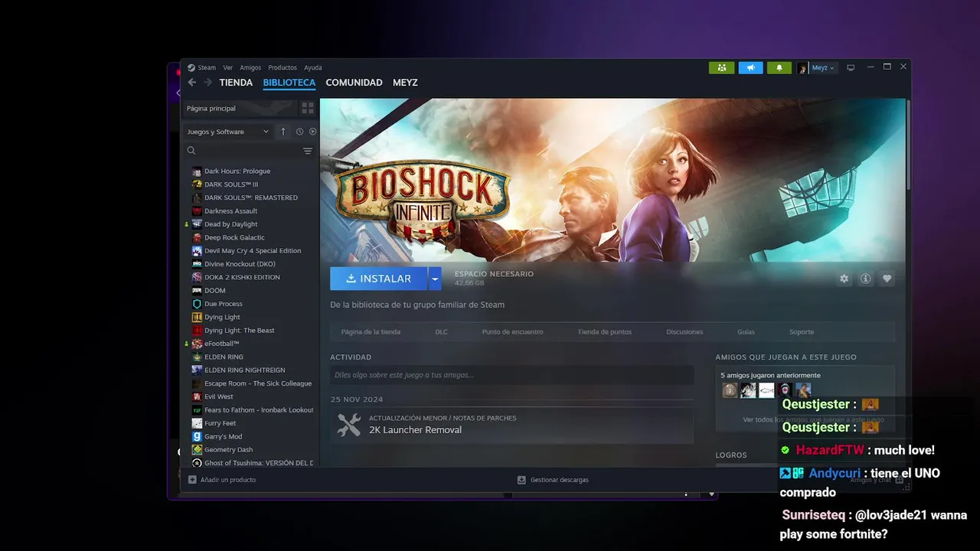Click Devil May Cry 4 game icon
980x551 pixels.
(197, 251)
